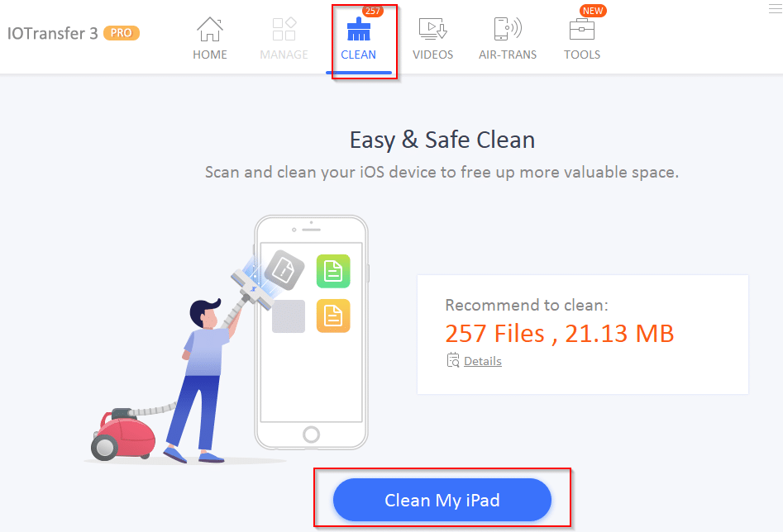This screenshot has width=783, height=532.
Task: Click the CLEAN broom icon
Action: click(x=359, y=29)
